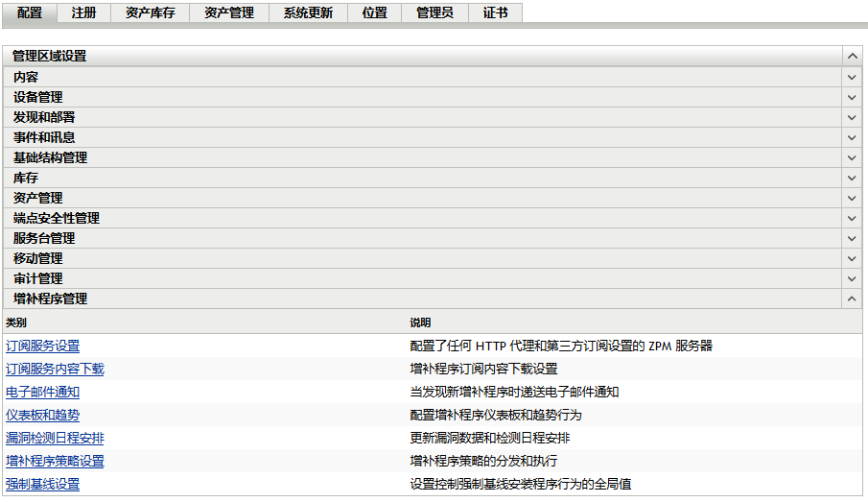Click the 设备管理 section title
Screen dimensions: 868x502
click(x=38, y=98)
